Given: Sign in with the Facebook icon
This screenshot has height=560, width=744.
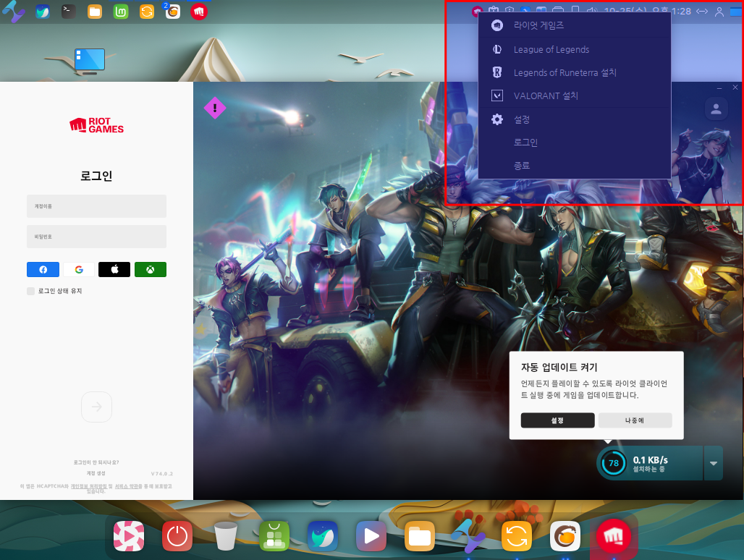Looking at the screenshot, I should click(x=43, y=270).
